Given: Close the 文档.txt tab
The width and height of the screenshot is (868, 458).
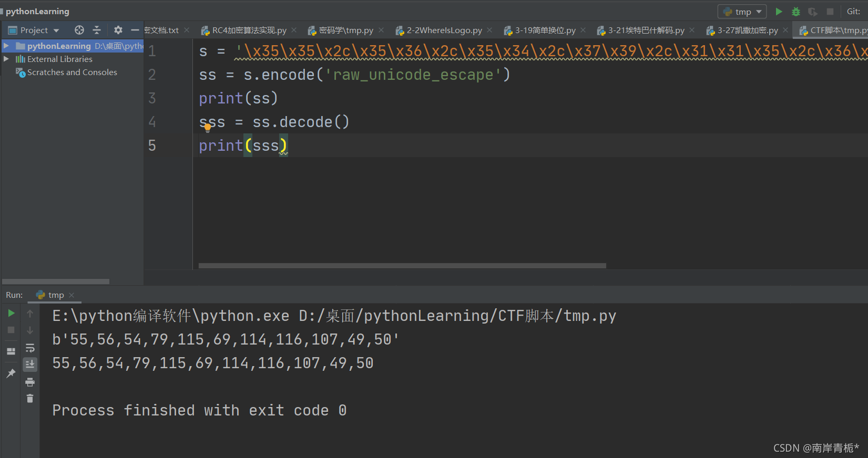Looking at the screenshot, I should click(187, 30).
